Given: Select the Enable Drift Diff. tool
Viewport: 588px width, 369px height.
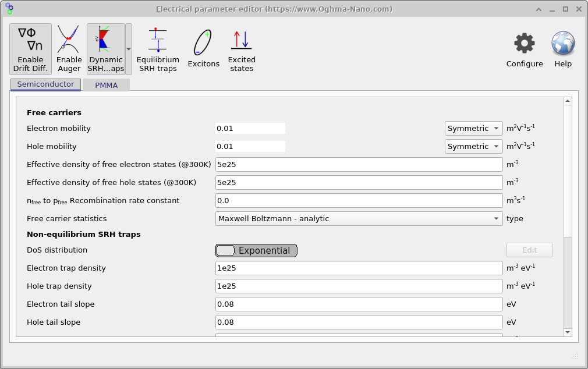Looking at the screenshot, I should (30, 49).
